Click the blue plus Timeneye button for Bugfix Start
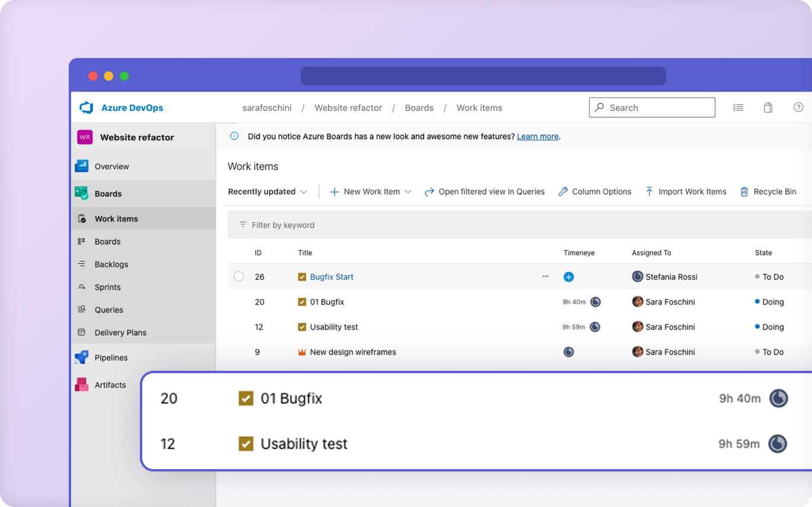This screenshot has width=812, height=507. tap(568, 277)
